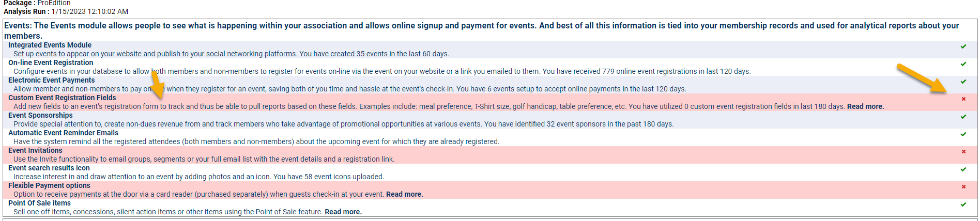Open Read more for Flexible Payment options
The image size is (980, 221).
pos(404,195)
